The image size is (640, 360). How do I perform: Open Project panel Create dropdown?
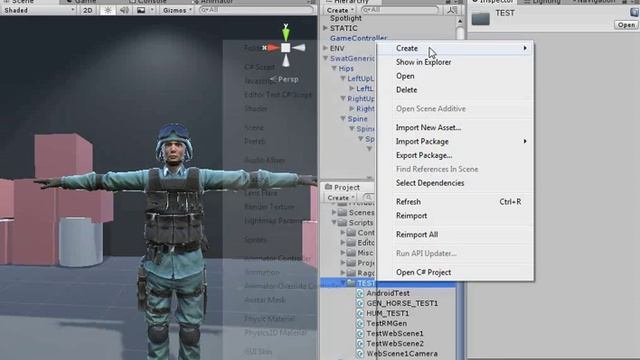[341, 198]
